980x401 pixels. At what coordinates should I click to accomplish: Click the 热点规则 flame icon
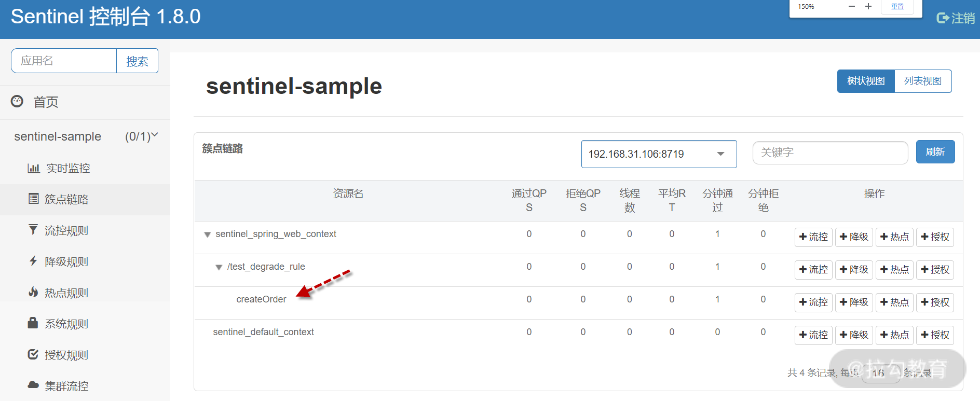click(x=33, y=292)
